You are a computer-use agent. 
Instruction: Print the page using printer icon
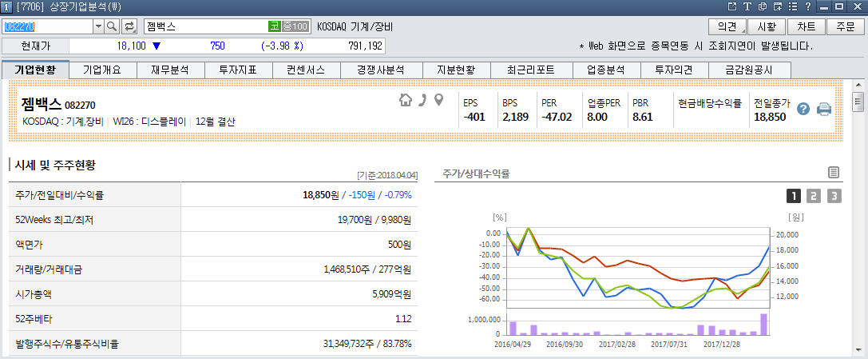(824, 110)
